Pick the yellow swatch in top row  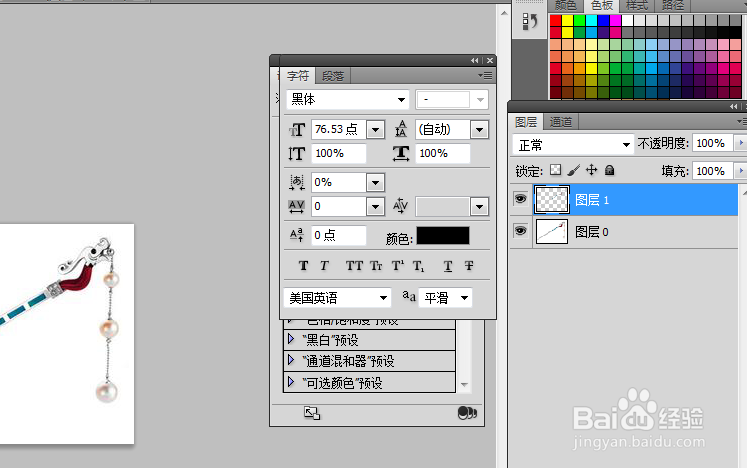pos(567,20)
